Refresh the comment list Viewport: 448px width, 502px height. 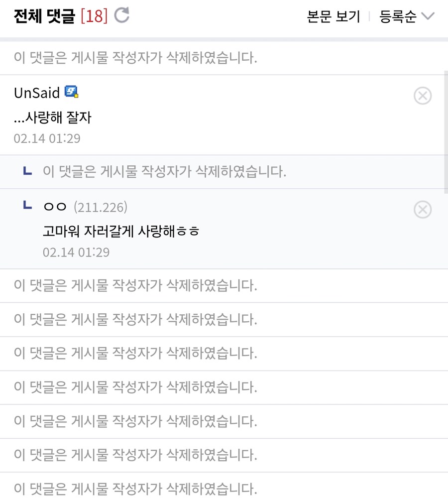click(x=121, y=15)
